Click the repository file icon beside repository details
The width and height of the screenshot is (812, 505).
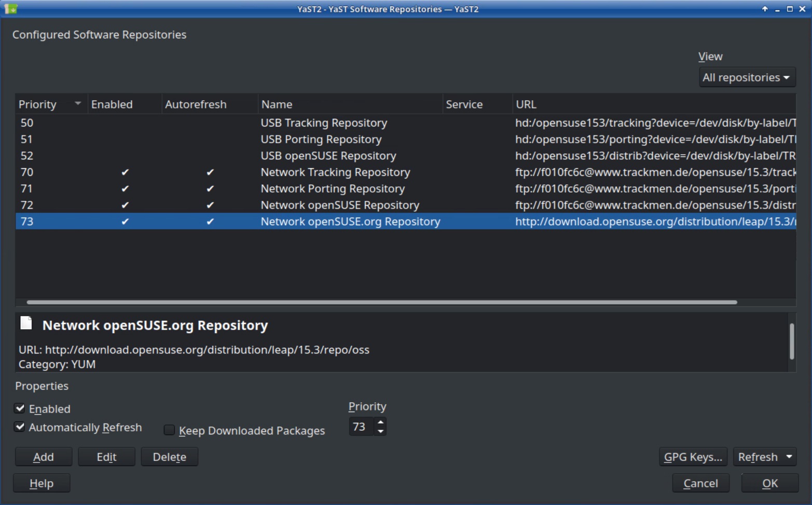click(26, 323)
